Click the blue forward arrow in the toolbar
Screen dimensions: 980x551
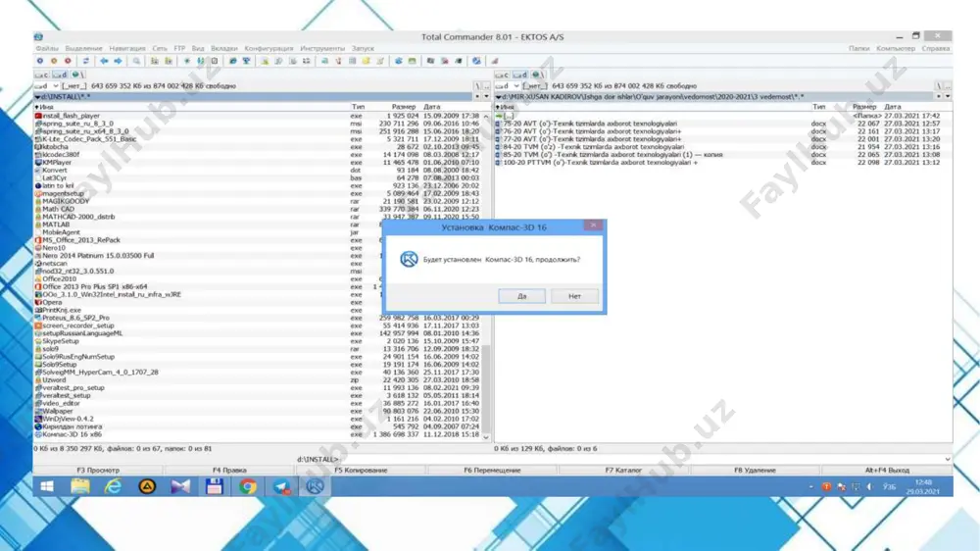point(118,61)
